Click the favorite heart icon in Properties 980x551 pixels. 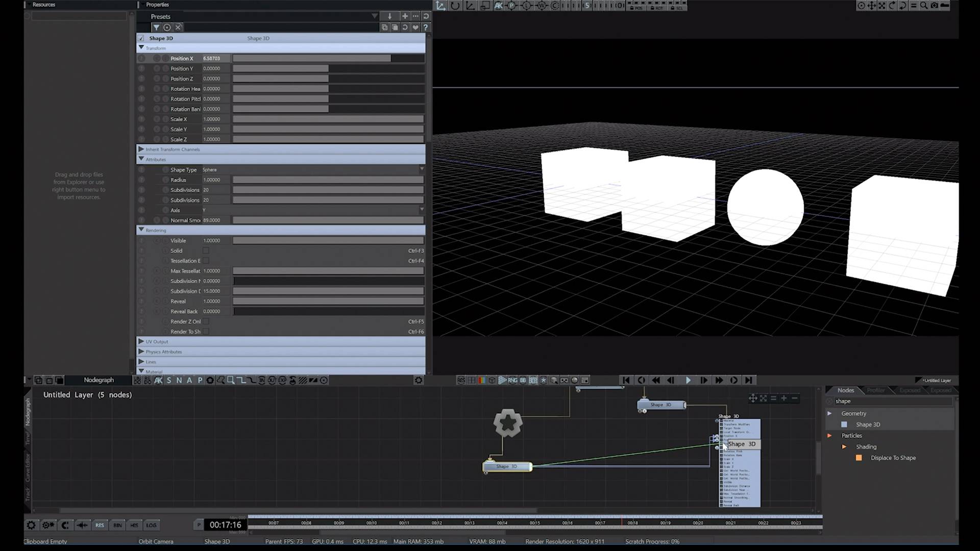415,28
